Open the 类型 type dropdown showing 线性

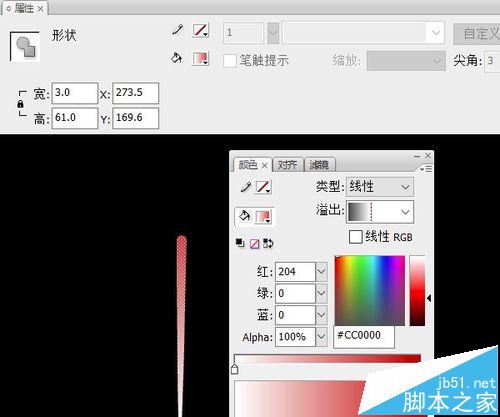(x=380, y=187)
